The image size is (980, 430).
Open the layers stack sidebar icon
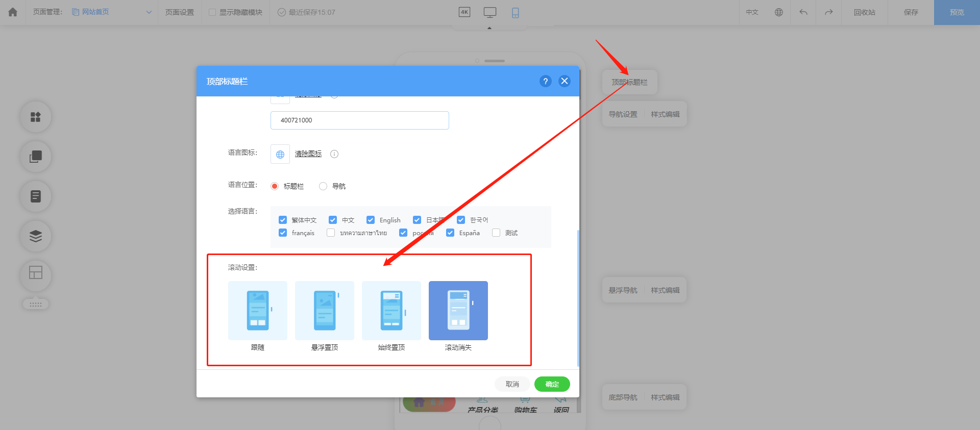(36, 236)
